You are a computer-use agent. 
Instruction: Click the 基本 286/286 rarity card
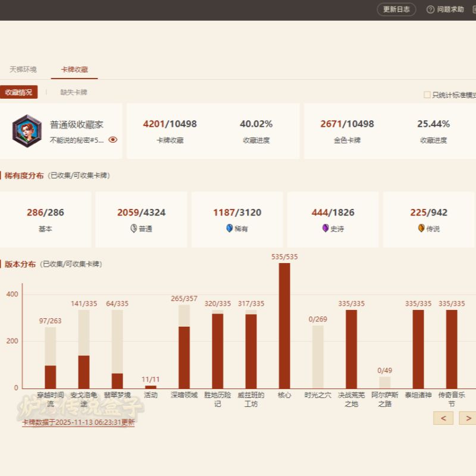pyautogui.click(x=45, y=219)
